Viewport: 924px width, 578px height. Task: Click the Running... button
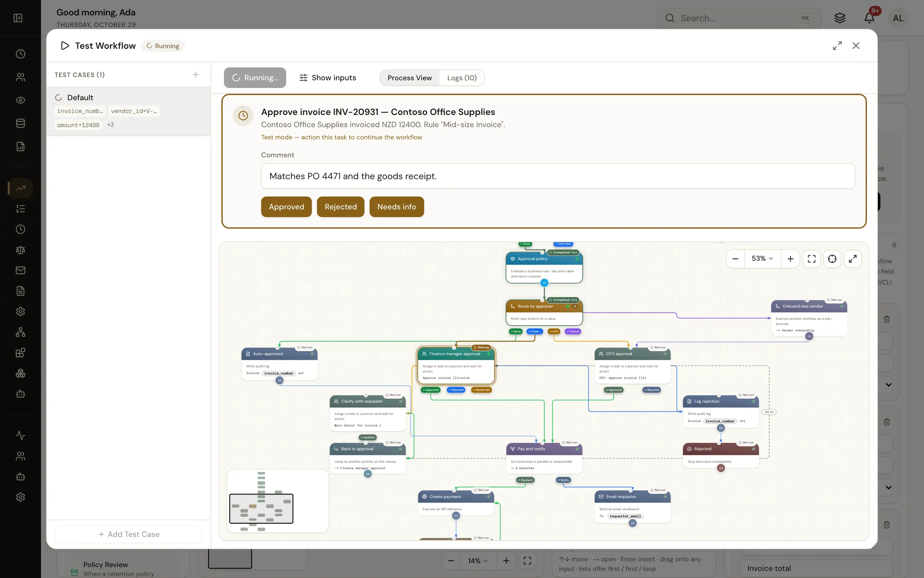click(x=255, y=78)
